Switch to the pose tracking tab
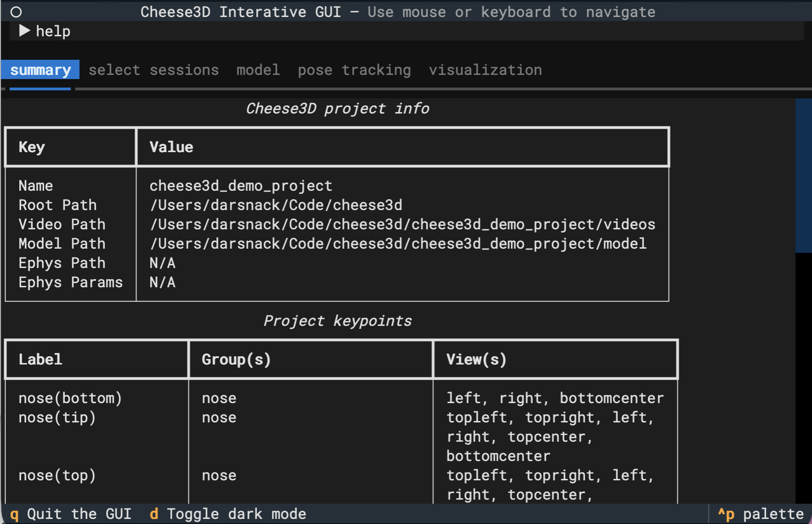This screenshot has height=524, width=812. 354,70
